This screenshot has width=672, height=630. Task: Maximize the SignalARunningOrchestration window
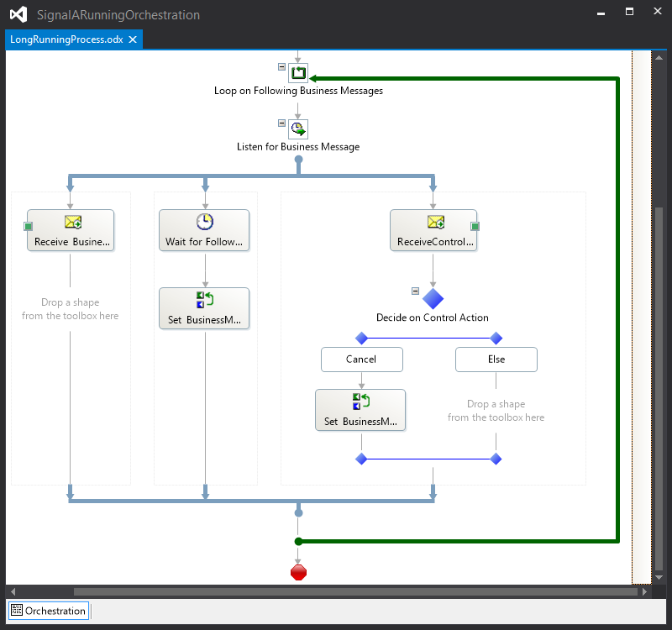[629, 12]
